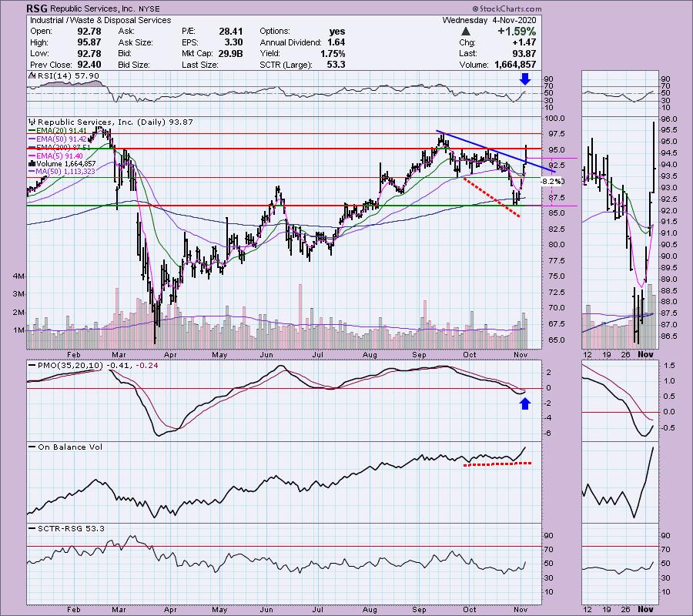Viewport: 693px width, 616px height.
Task: Click the RSG ticker symbol in header
Action: [37, 8]
